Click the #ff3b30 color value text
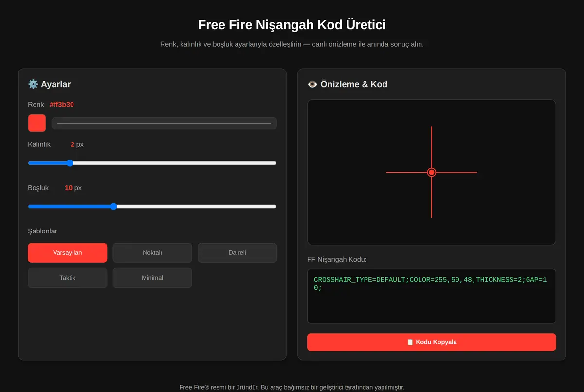The image size is (584, 392). (x=62, y=104)
